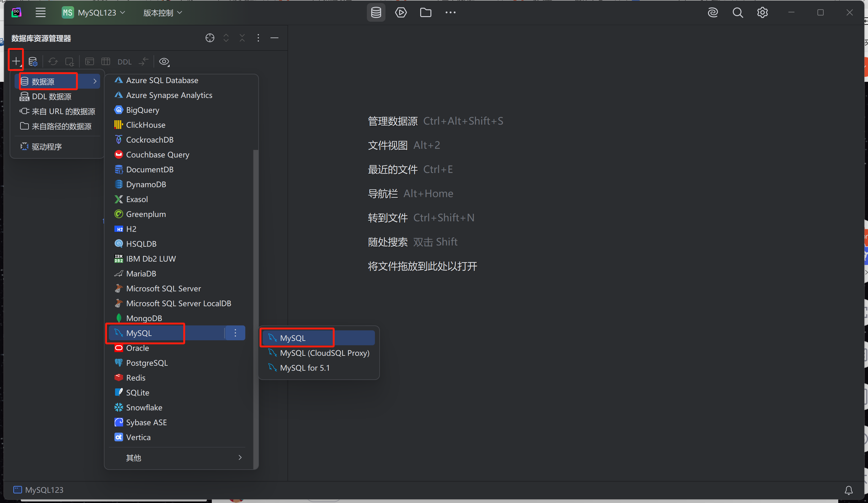This screenshot has width=868, height=503.
Task: Open data source properties icon
Action: point(33,62)
